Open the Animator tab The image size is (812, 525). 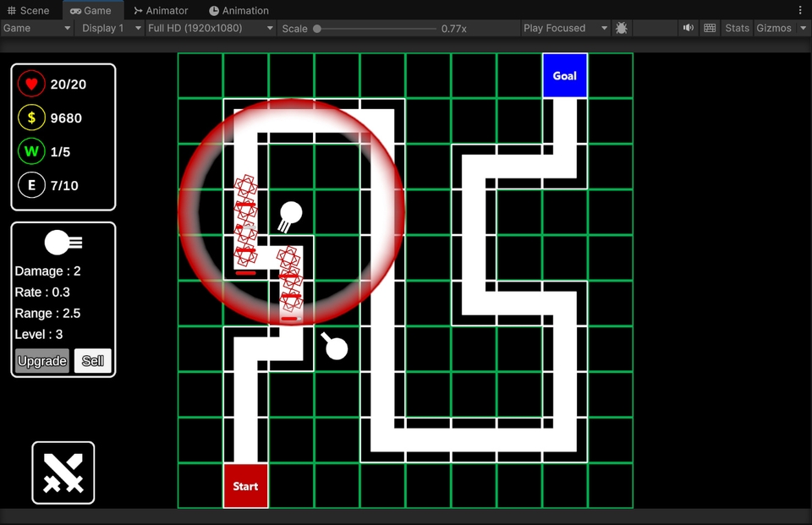(x=161, y=10)
